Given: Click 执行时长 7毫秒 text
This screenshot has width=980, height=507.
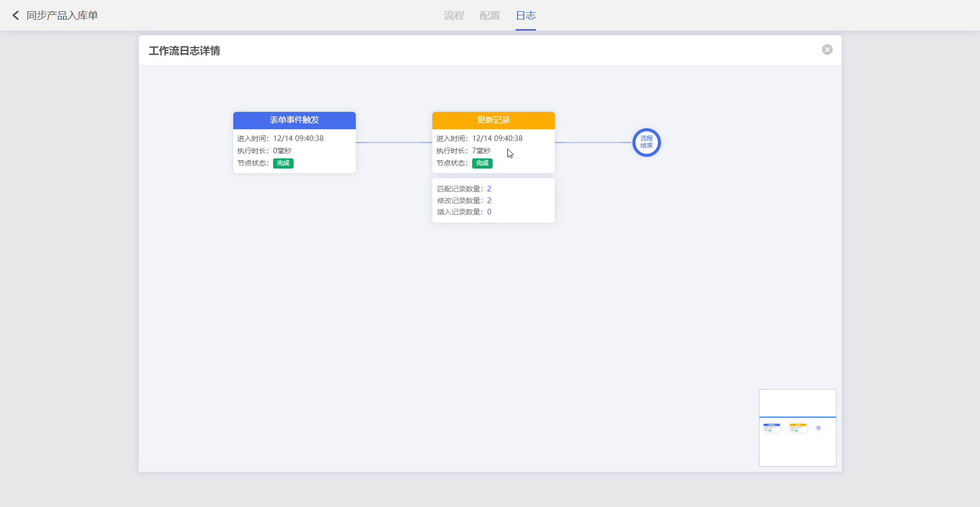Looking at the screenshot, I should pyautogui.click(x=463, y=151).
